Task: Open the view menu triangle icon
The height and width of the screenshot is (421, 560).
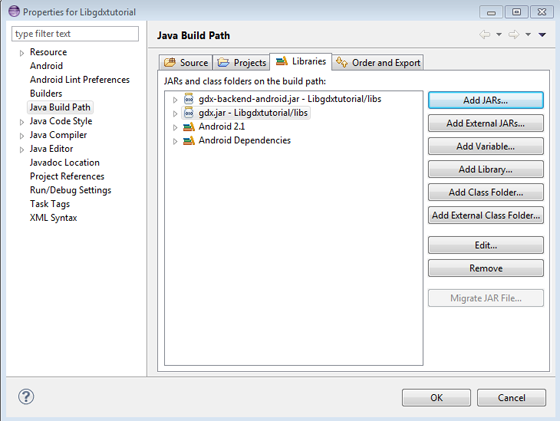Action: pos(542,35)
